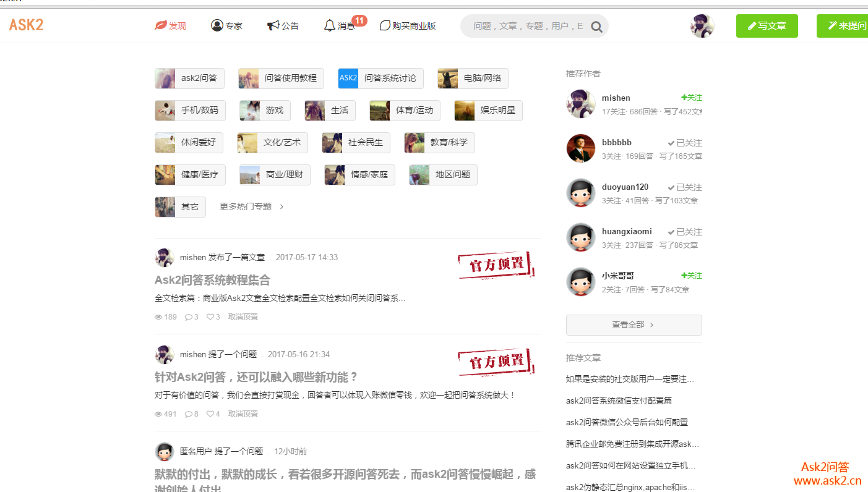Click the 公告 megaphone icon

pos(273,26)
